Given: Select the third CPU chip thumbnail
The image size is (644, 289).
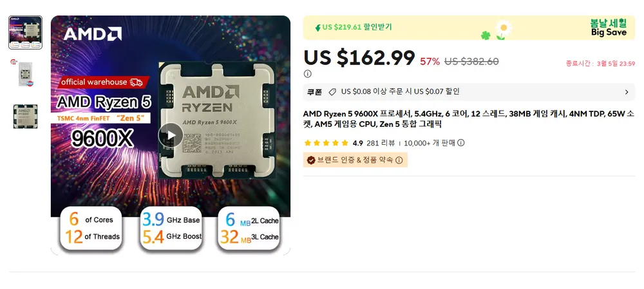Looking at the screenshot, I should click(26, 117).
